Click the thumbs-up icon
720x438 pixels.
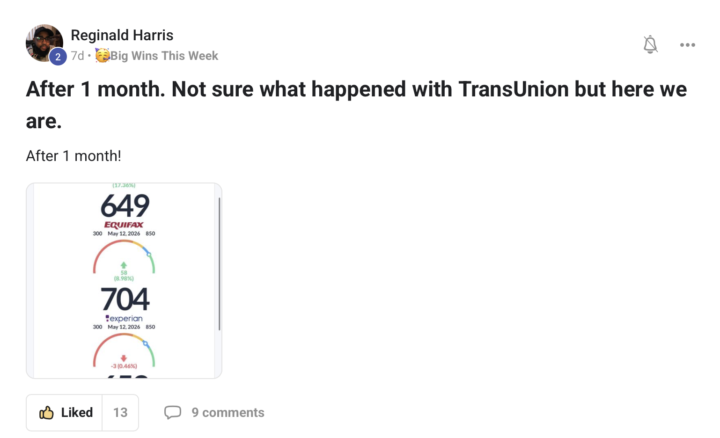[x=46, y=412]
